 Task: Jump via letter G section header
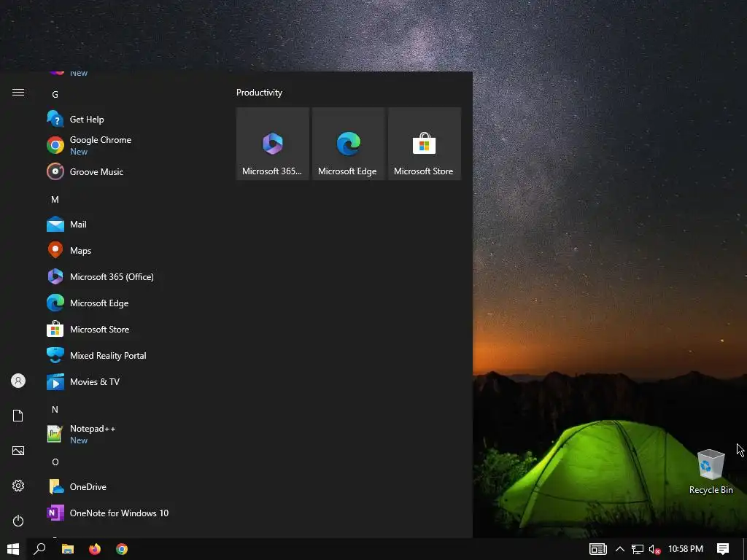coord(55,94)
